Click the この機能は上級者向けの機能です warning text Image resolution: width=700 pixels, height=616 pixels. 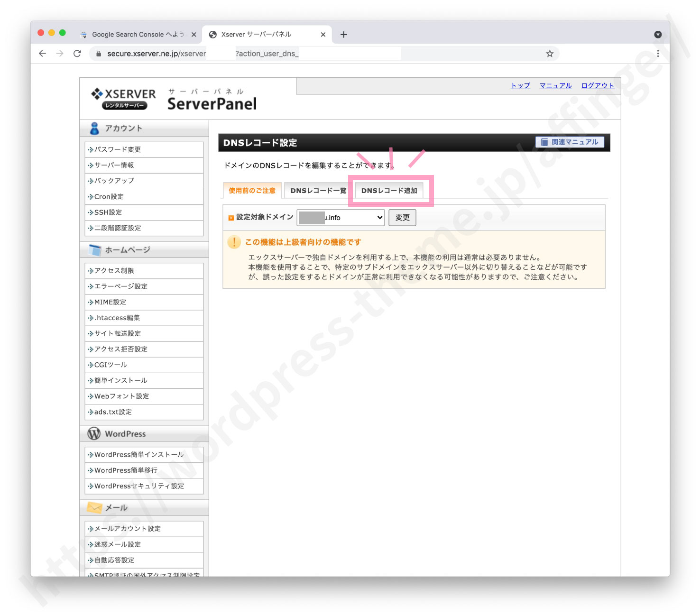(303, 242)
